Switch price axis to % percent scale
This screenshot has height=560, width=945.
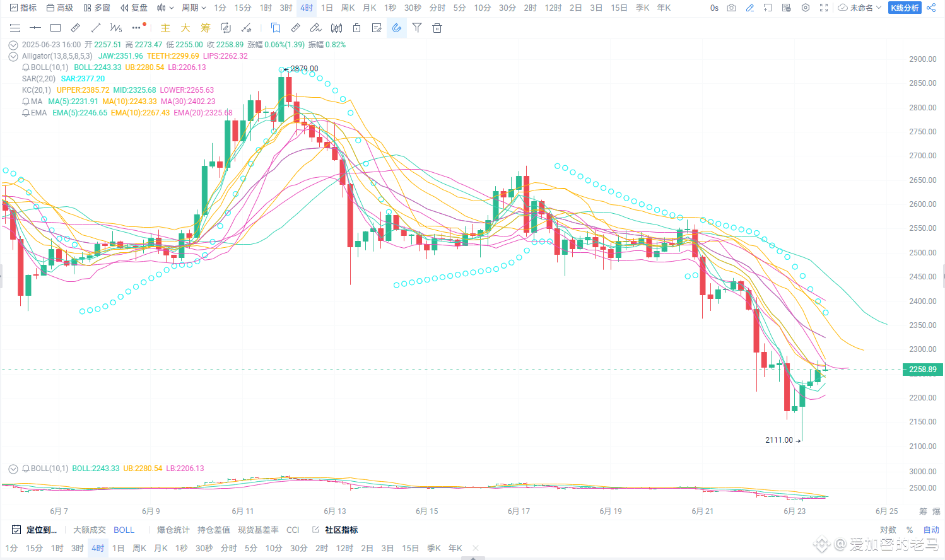[910, 530]
